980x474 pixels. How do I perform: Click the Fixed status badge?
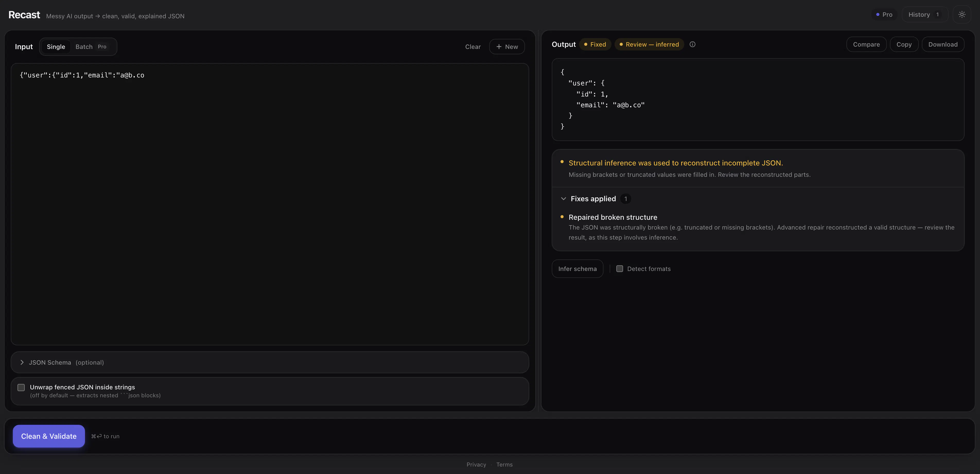[595, 45]
